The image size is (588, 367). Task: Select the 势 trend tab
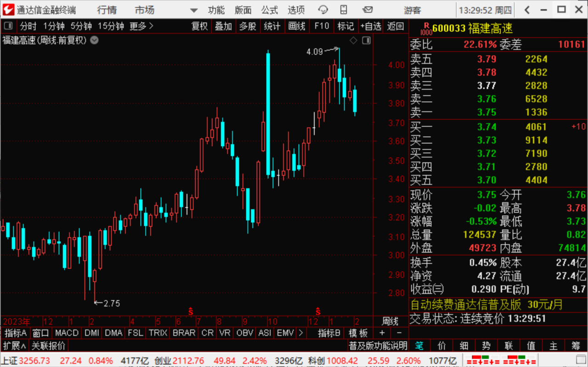pyautogui.click(x=486, y=345)
